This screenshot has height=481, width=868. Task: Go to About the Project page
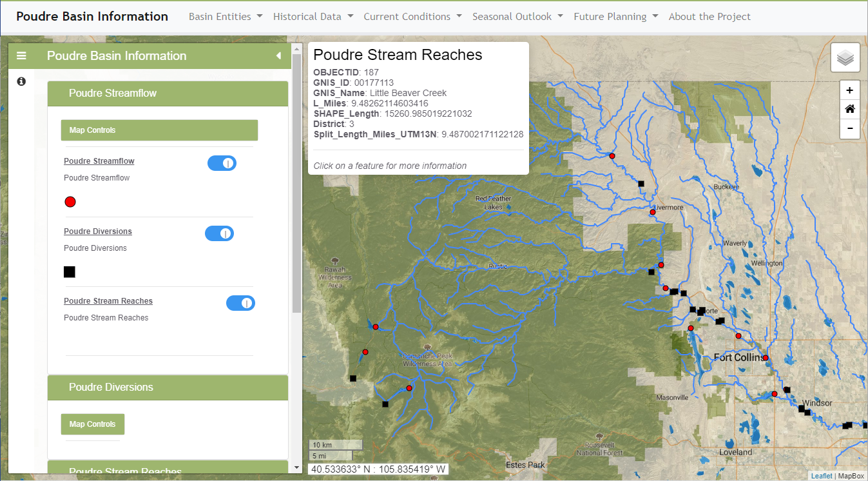point(709,17)
